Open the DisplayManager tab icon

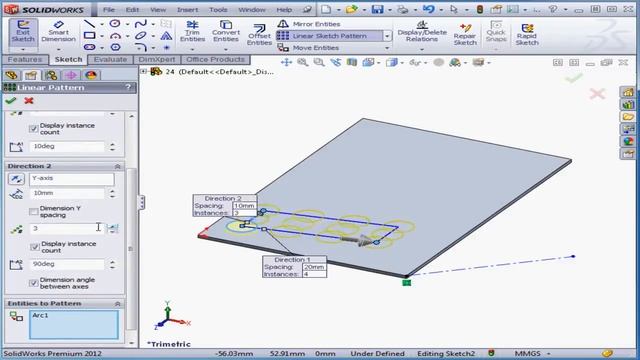[x=91, y=75]
